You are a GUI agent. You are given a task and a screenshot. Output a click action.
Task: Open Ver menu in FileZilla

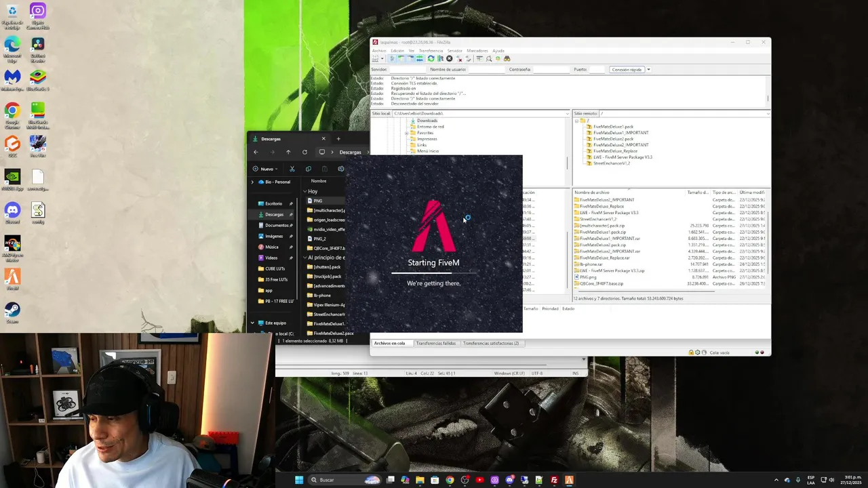(411, 51)
